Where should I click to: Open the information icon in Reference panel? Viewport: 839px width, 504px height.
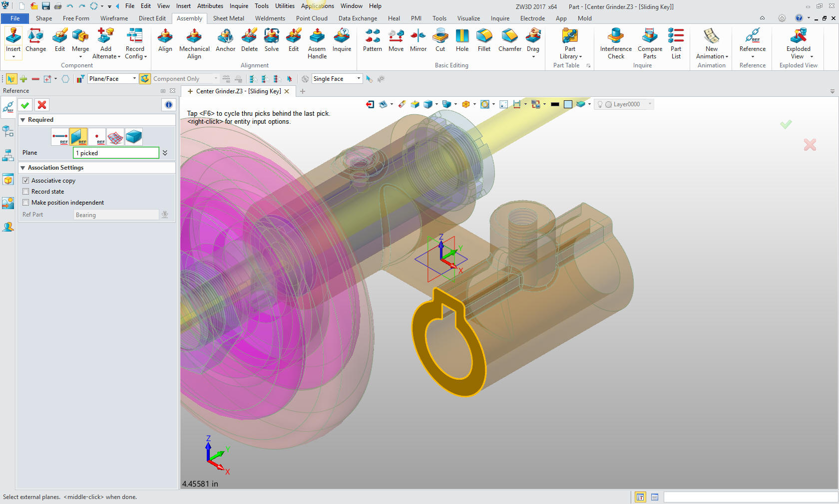168,105
